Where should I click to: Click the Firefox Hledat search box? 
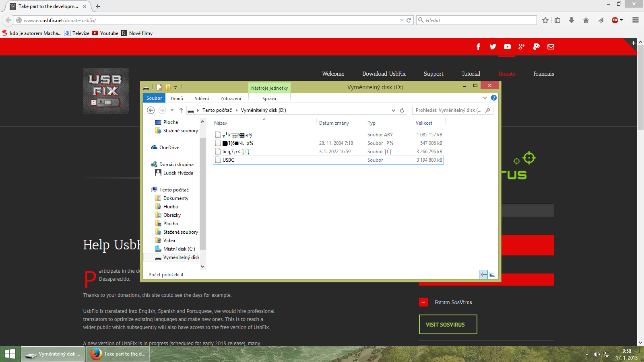477,20
